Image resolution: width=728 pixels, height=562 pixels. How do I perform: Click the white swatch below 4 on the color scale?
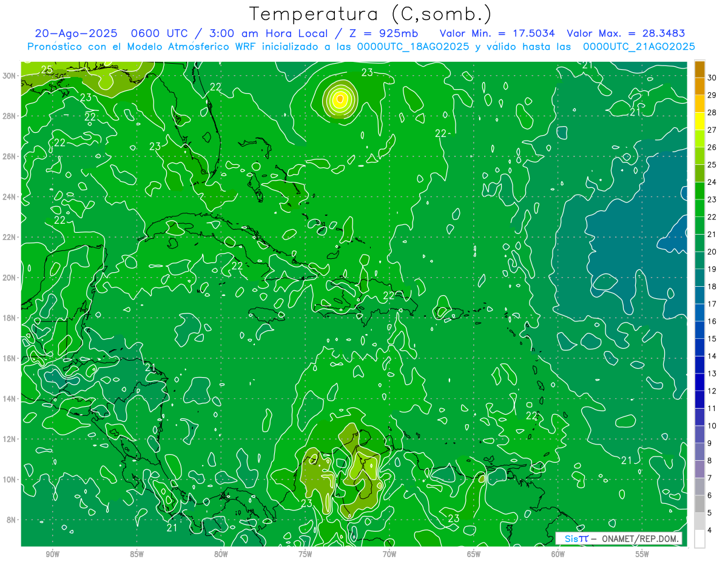(x=699, y=538)
